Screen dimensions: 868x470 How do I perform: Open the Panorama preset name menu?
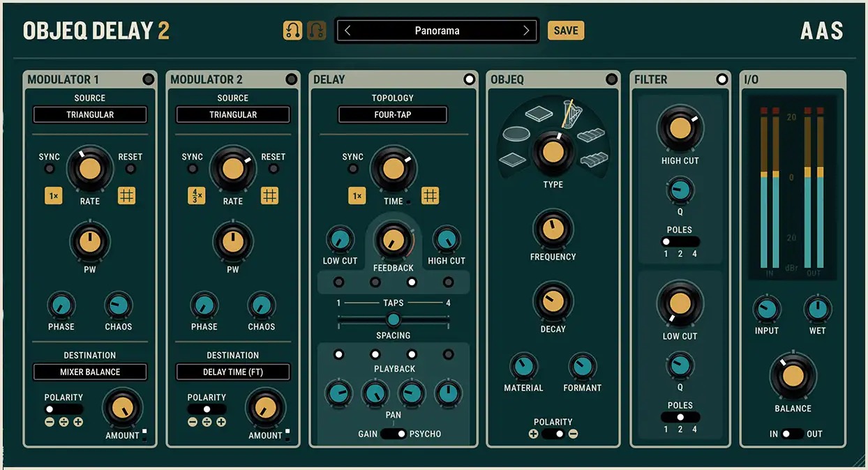(437, 31)
